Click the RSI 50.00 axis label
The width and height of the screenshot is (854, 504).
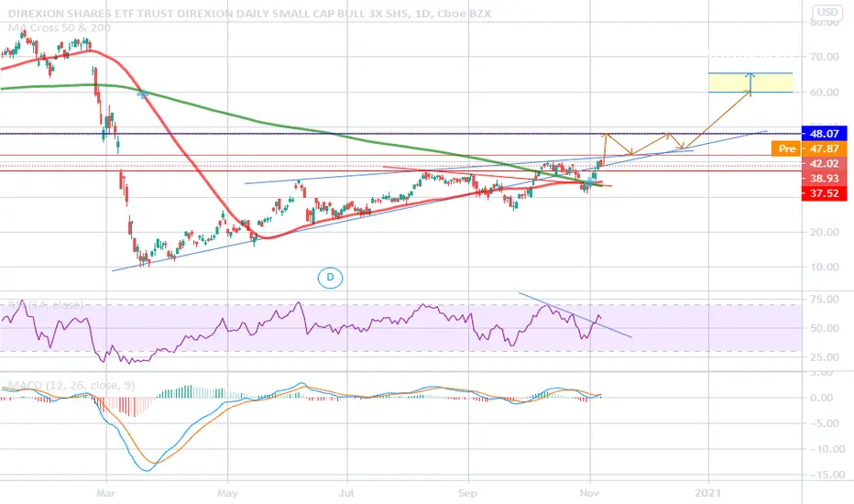click(824, 328)
